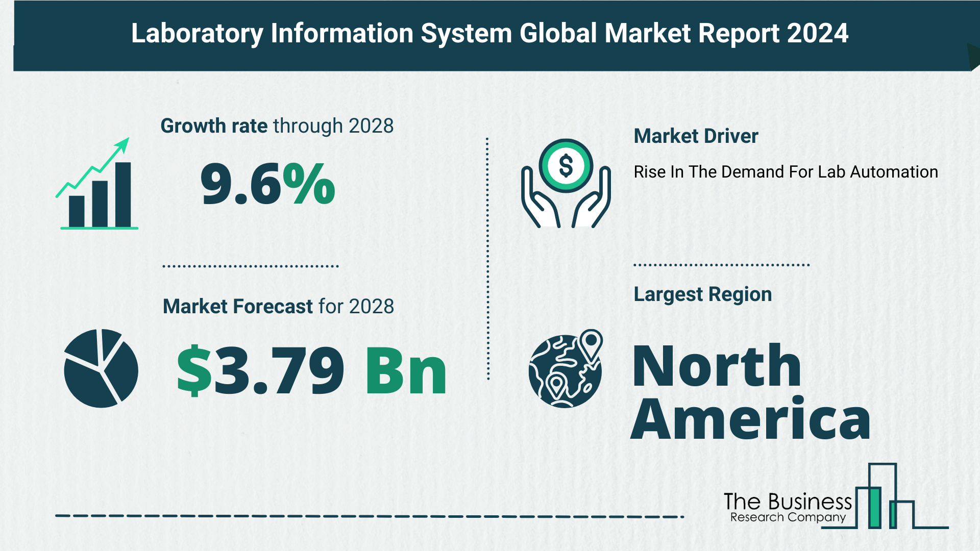
Task: Click the 'Market Driver' heading
Action: [696, 136]
